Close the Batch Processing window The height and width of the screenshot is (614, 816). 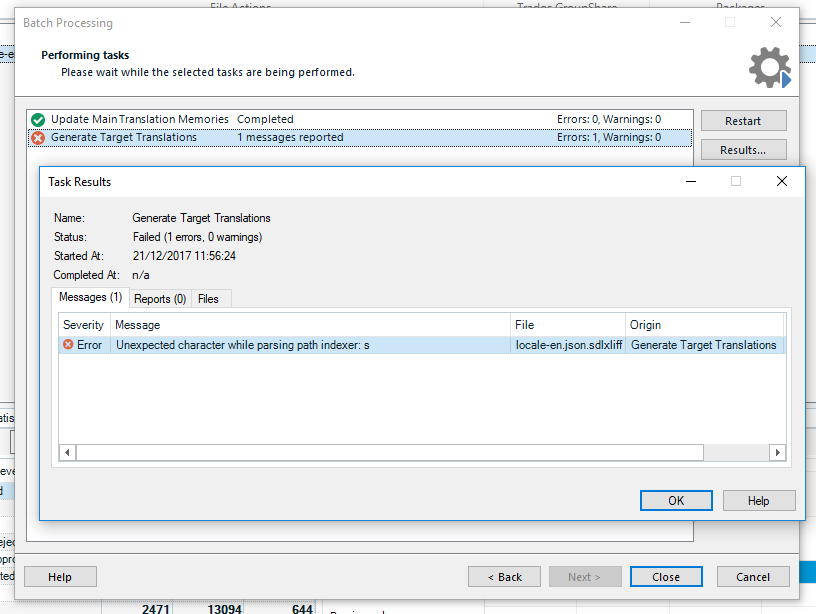pyautogui.click(x=776, y=22)
